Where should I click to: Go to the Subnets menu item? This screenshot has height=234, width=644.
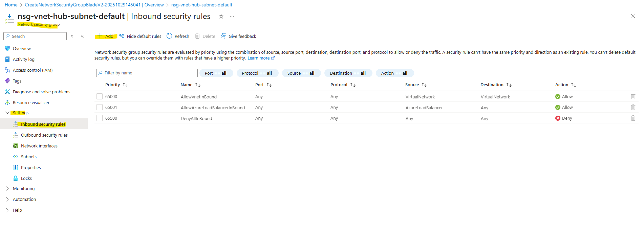(29, 157)
